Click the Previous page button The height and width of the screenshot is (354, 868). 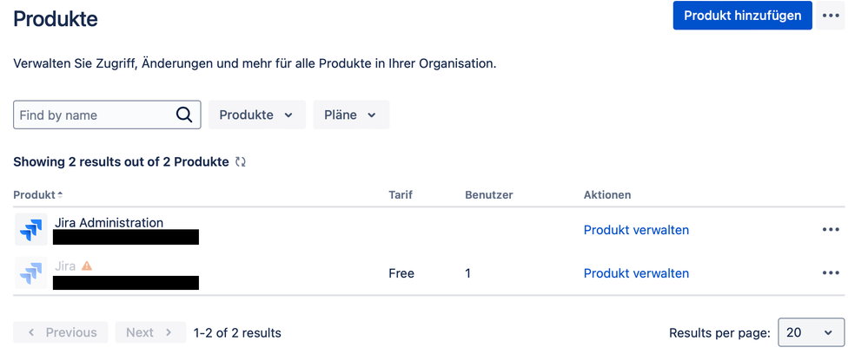coord(61,332)
